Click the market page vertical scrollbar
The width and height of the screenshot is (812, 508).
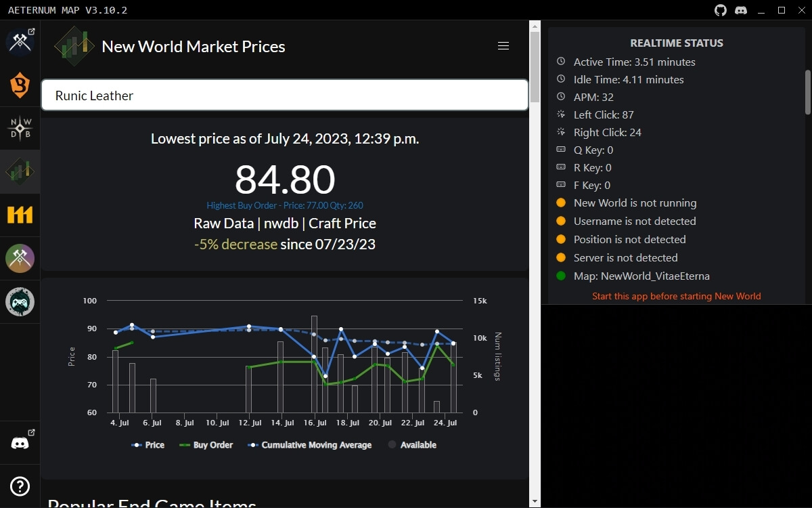[x=535, y=264]
